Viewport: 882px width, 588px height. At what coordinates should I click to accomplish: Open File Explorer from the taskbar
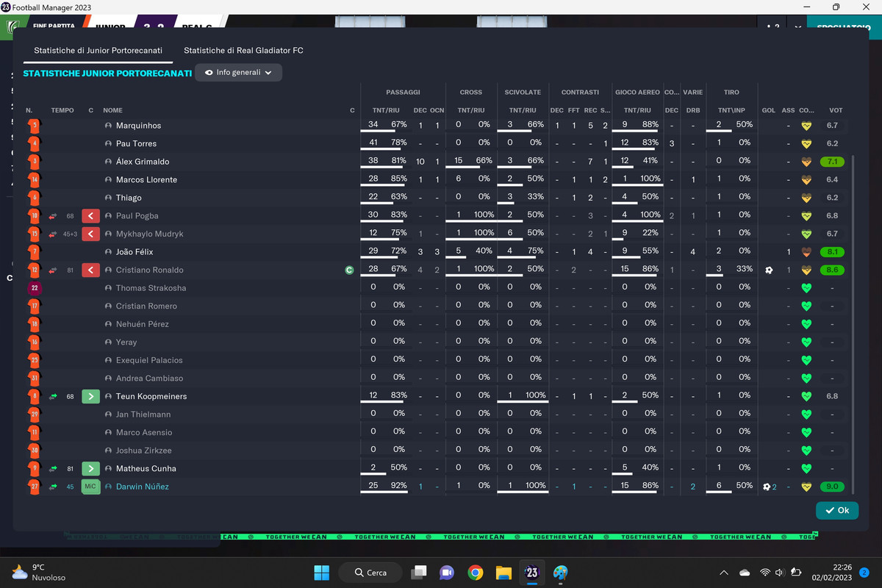pos(503,573)
